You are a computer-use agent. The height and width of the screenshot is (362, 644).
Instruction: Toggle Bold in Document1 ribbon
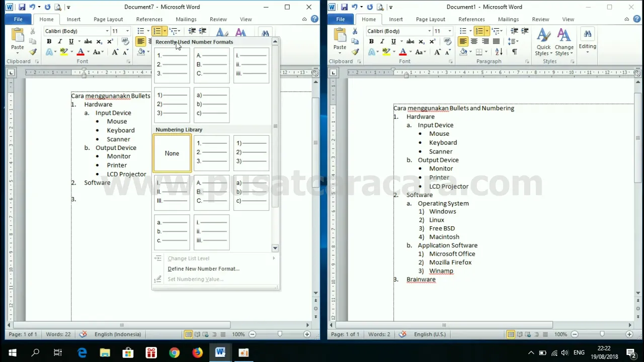(371, 41)
